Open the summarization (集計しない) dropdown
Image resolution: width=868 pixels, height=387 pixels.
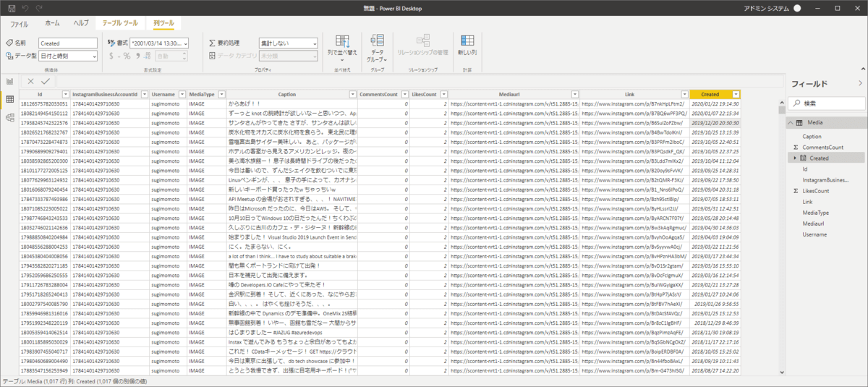(288, 43)
